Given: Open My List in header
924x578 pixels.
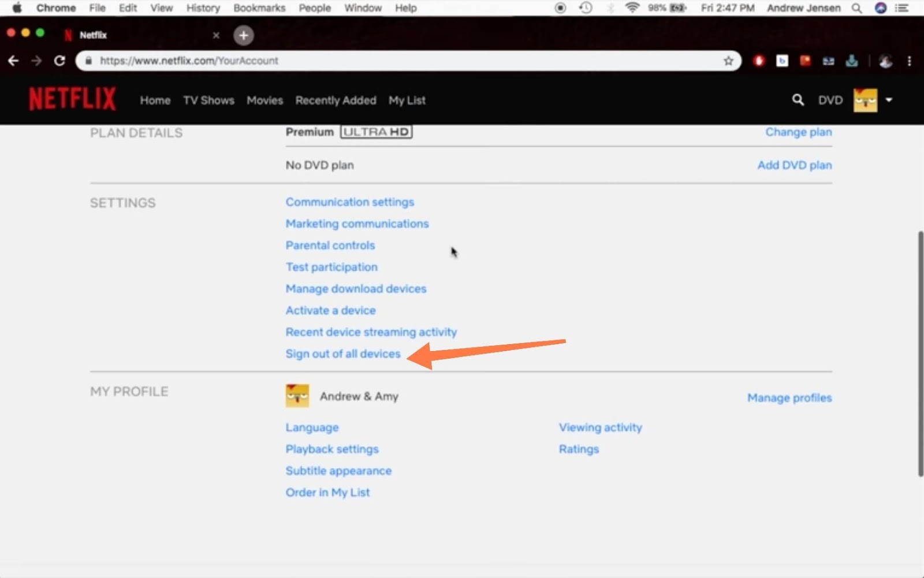Looking at the screenshot, I should point(407,100).
